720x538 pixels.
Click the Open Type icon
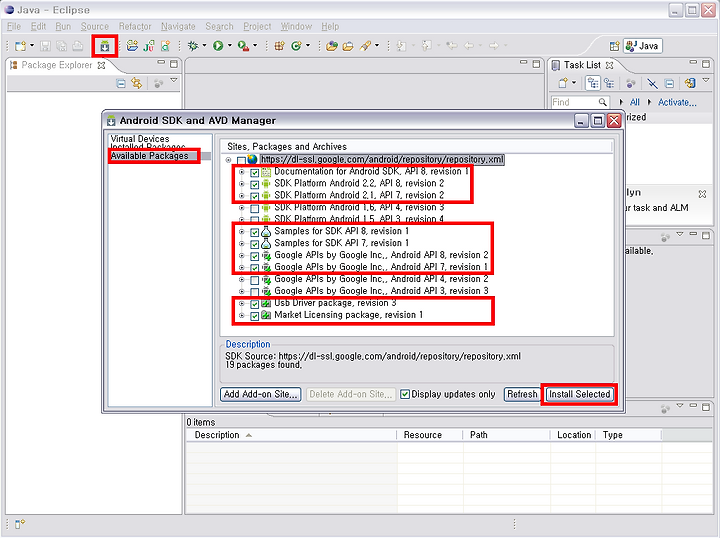click(332, 46)
